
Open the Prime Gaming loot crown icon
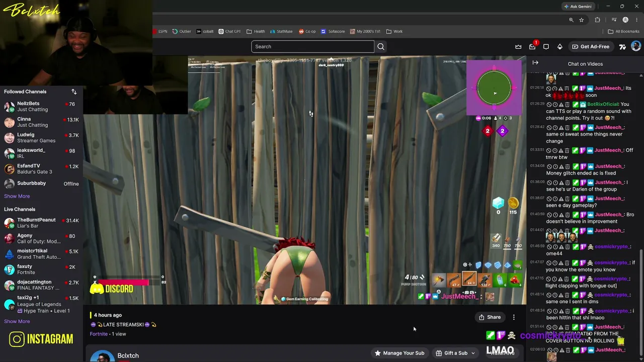point(518,47)
